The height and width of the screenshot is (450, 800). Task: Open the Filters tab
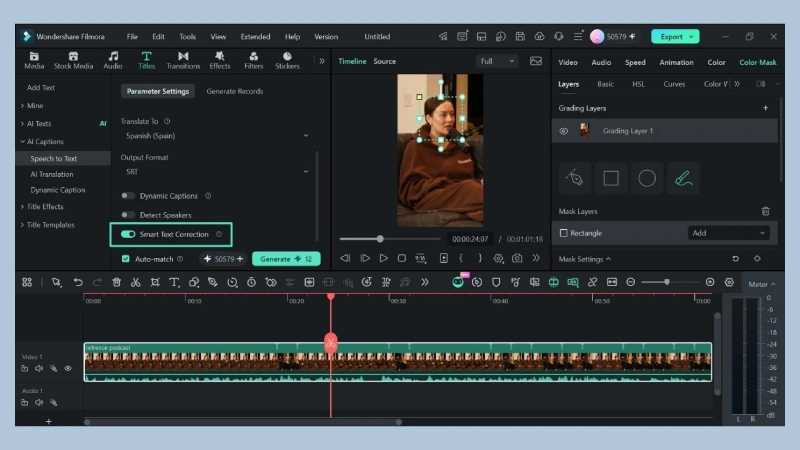pos(254,60)
